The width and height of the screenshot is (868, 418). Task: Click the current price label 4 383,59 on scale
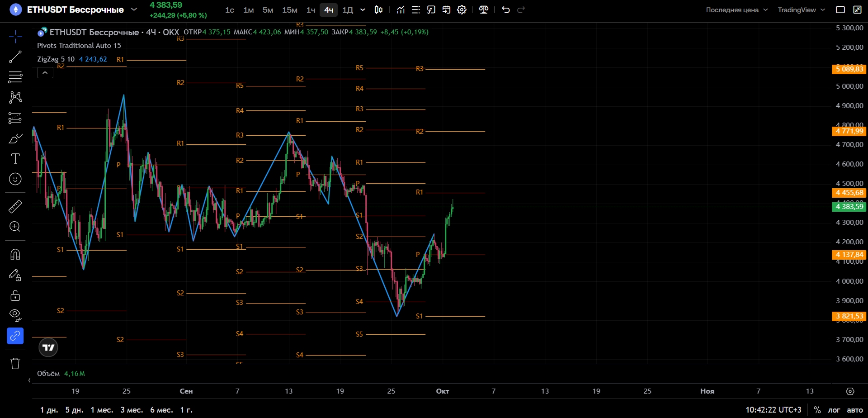(x=849, y=207)
